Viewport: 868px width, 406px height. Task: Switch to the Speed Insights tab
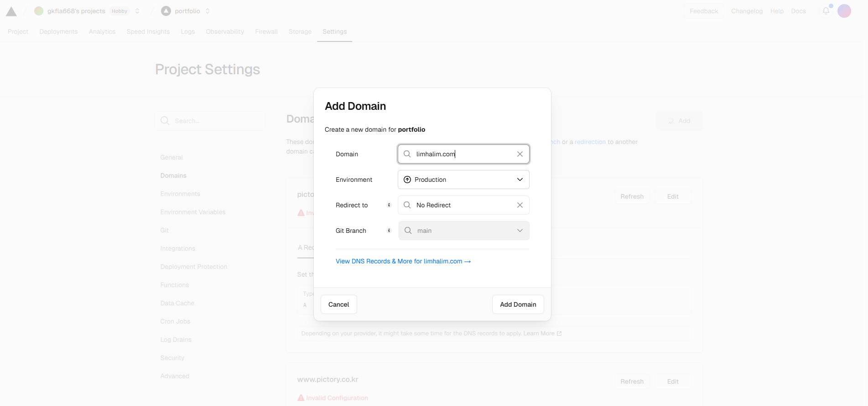(148, 31)
